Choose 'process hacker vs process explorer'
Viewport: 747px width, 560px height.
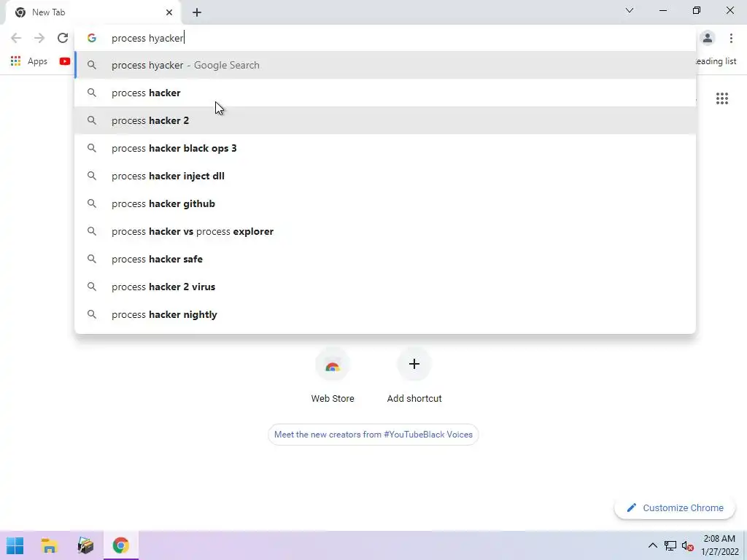(385, 231)
